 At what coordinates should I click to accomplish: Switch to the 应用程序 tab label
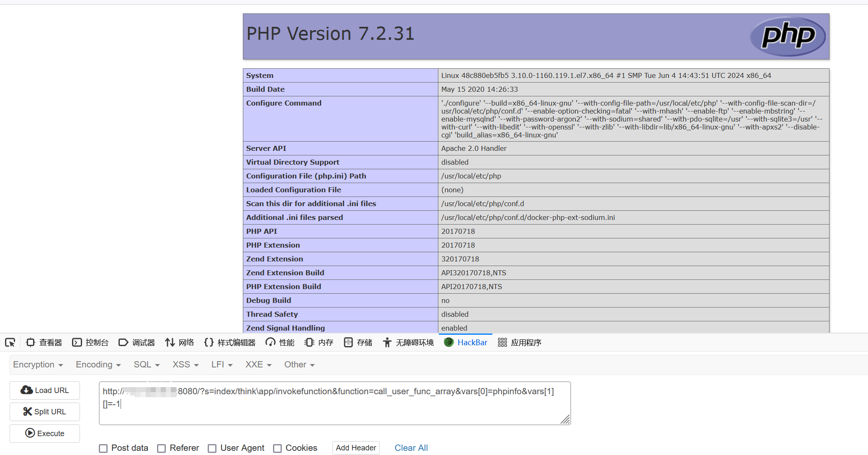(x=526, y=343)
